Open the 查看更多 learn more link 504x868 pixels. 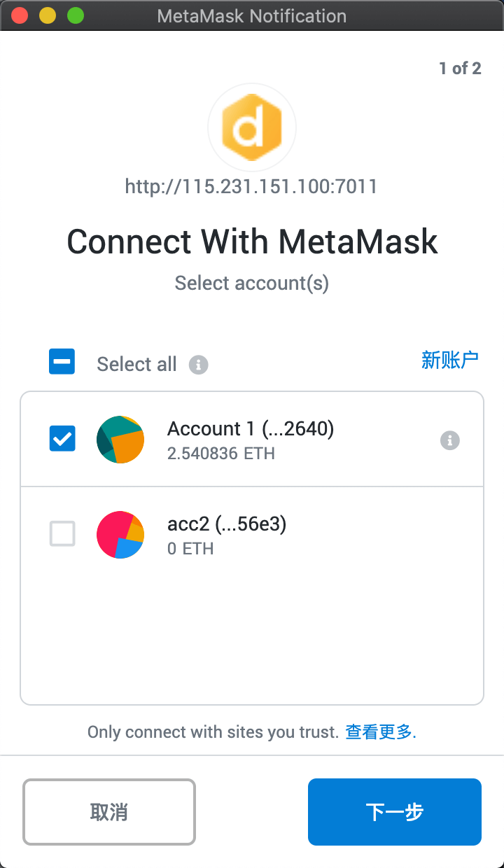380,732
